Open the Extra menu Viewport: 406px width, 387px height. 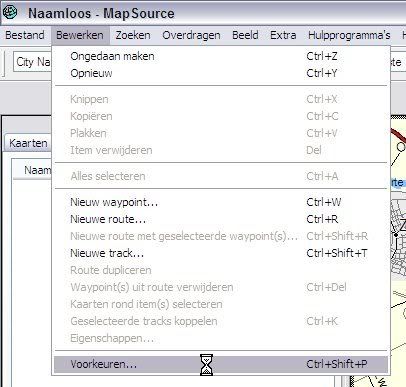[x=283, y=35]
